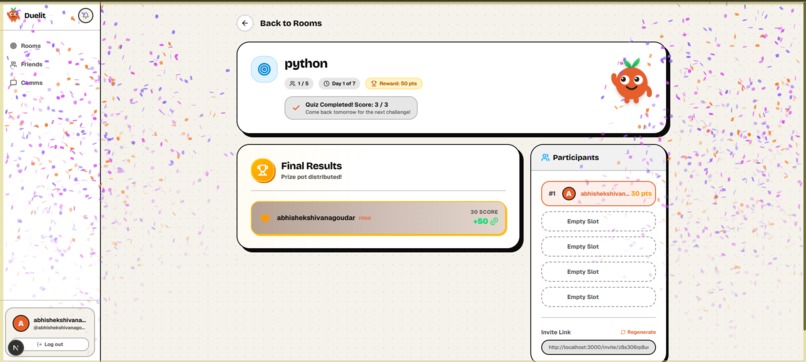The height and width of the screenshot is (362, 806).
Task: Click the user avatar A in sidebar profile
Action: pyautogui.click(x=21, y=323)
